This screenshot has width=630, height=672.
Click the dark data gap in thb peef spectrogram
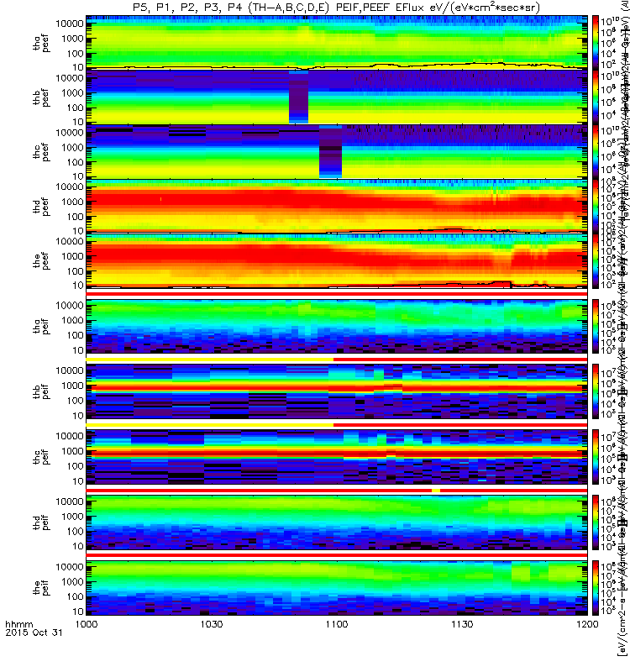click(298, 97)
